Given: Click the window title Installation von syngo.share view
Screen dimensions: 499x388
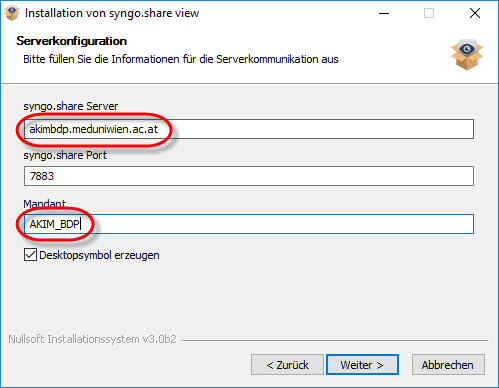Looking at the screenshot, I should tap(112, 13).
